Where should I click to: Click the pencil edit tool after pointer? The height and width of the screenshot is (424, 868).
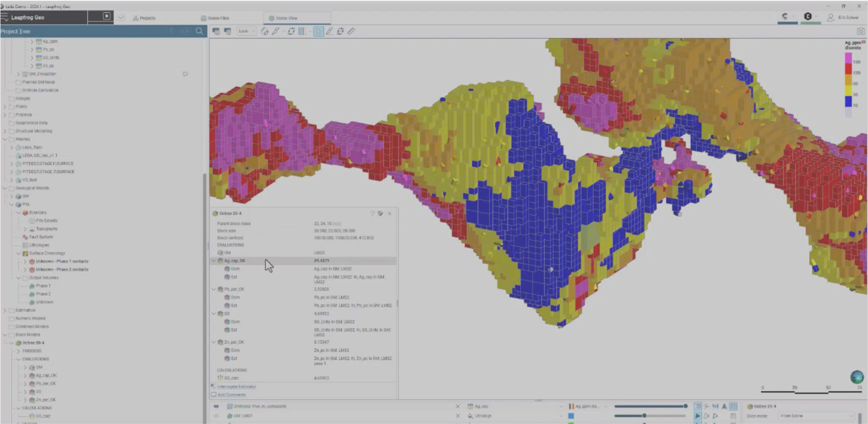329,31
